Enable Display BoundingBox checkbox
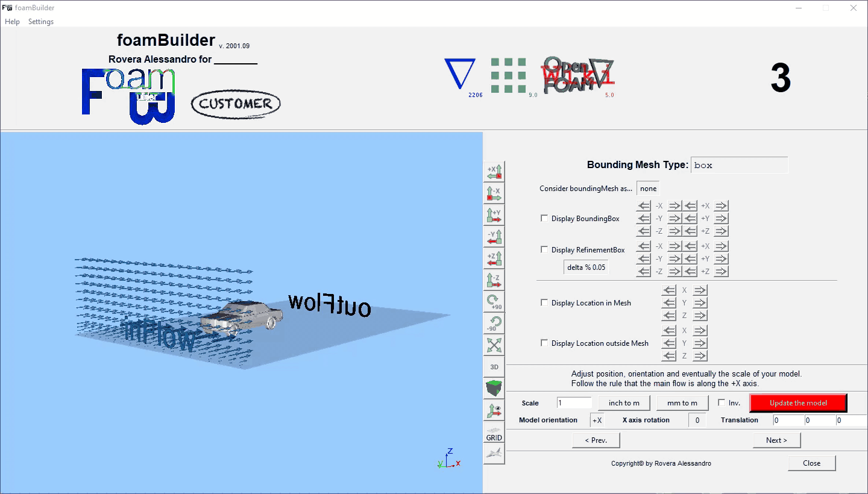Viewport: 868px width, 494px height. [544, 219]
